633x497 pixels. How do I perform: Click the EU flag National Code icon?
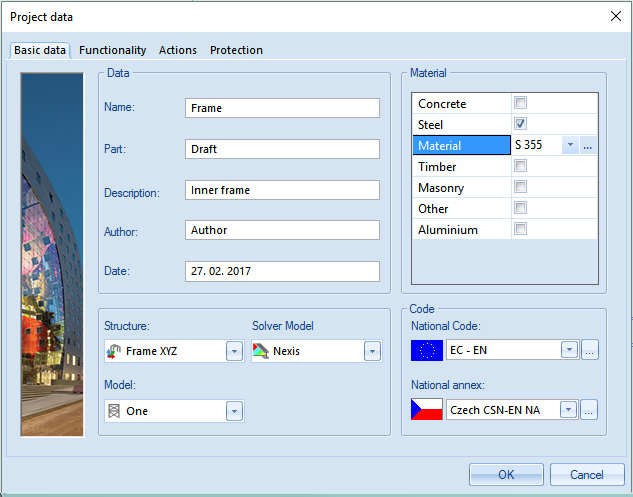(426, 350)
